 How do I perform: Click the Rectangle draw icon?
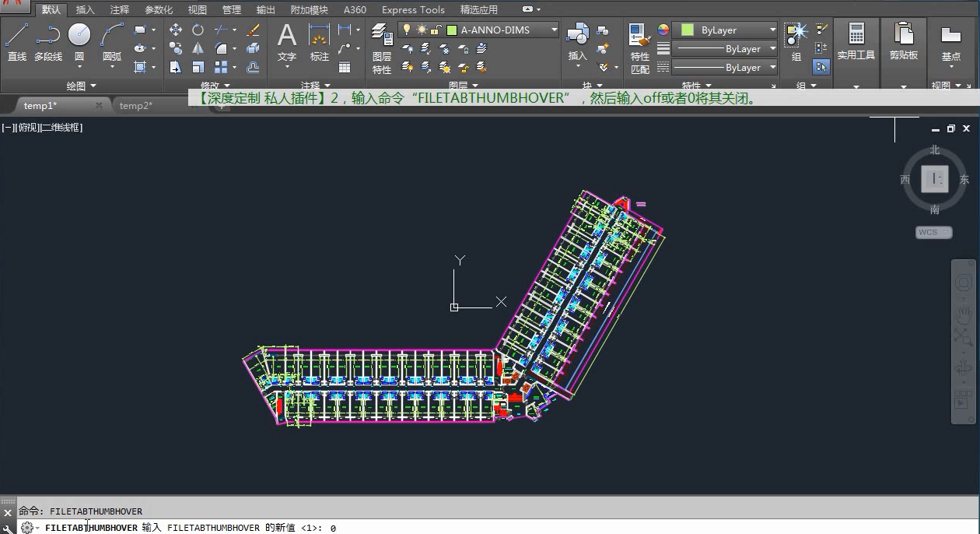click(140, 30)
